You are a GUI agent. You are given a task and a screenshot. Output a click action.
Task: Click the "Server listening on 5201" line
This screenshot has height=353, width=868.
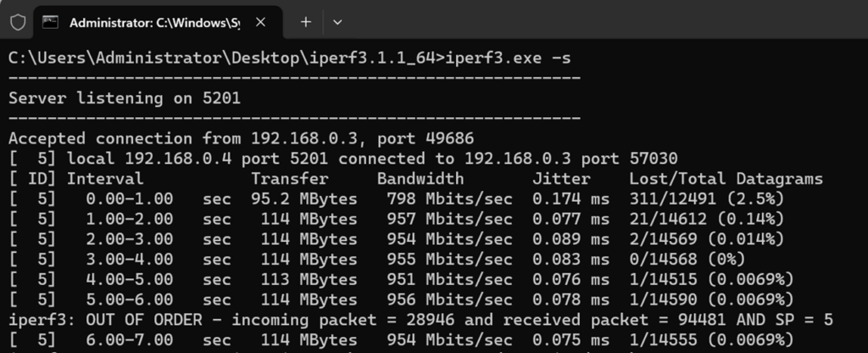coord(125,98)
